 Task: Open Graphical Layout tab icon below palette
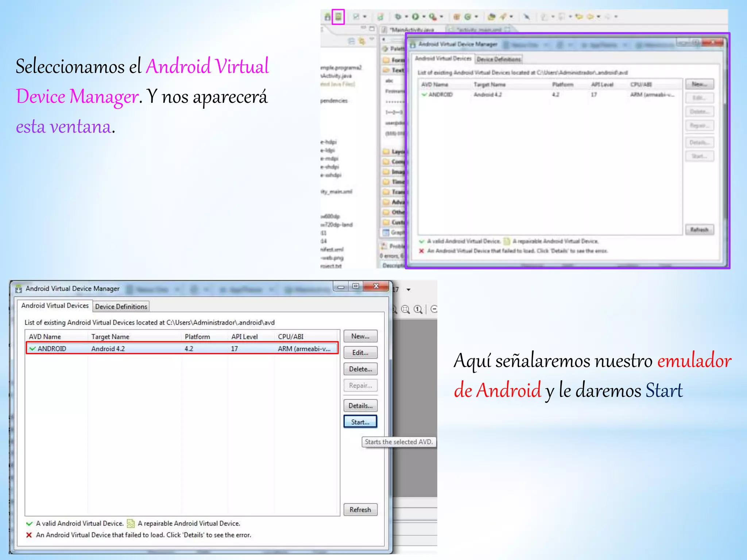386,232
